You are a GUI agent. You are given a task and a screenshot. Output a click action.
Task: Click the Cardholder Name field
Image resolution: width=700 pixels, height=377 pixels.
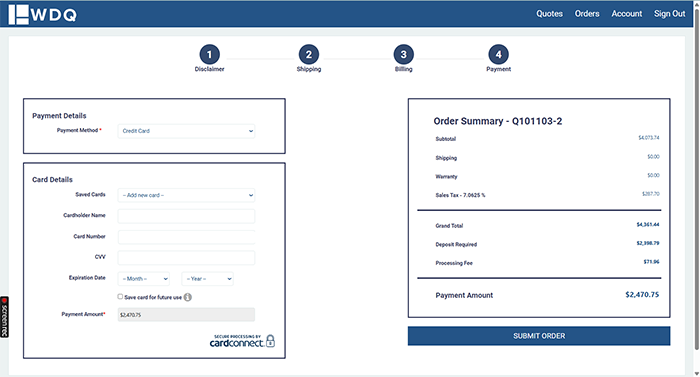click(186, 216)
